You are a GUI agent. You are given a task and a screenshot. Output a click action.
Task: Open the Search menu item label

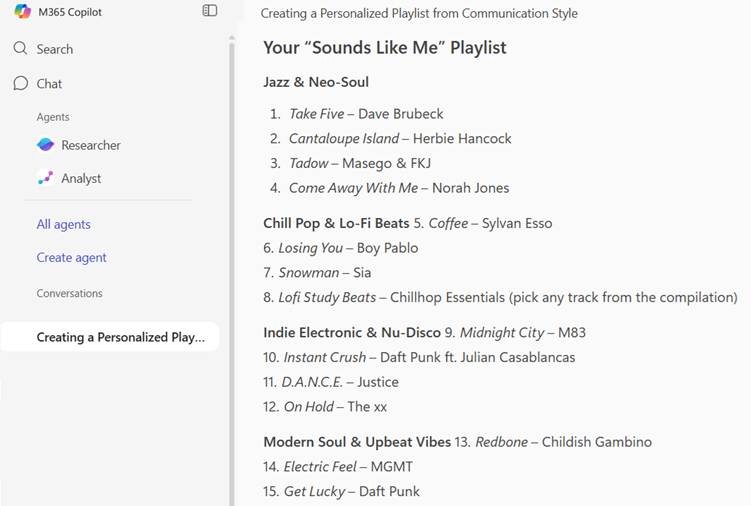point(55,49)
